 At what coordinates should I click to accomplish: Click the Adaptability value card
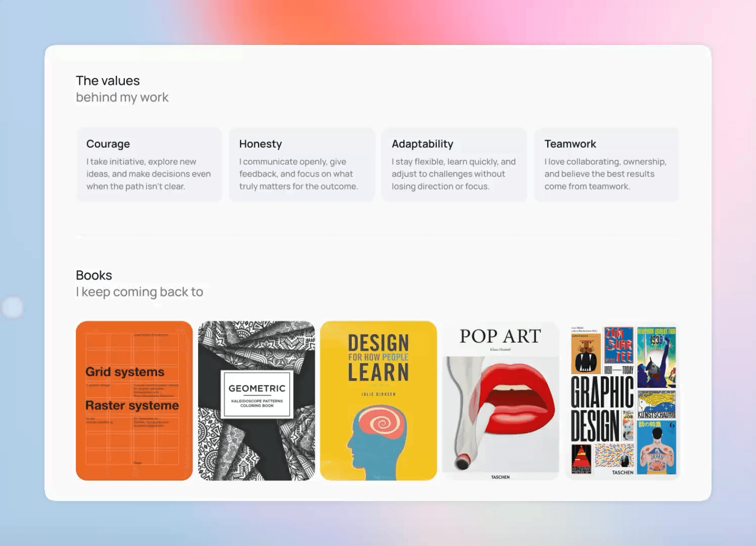click(x=454, y=165)
